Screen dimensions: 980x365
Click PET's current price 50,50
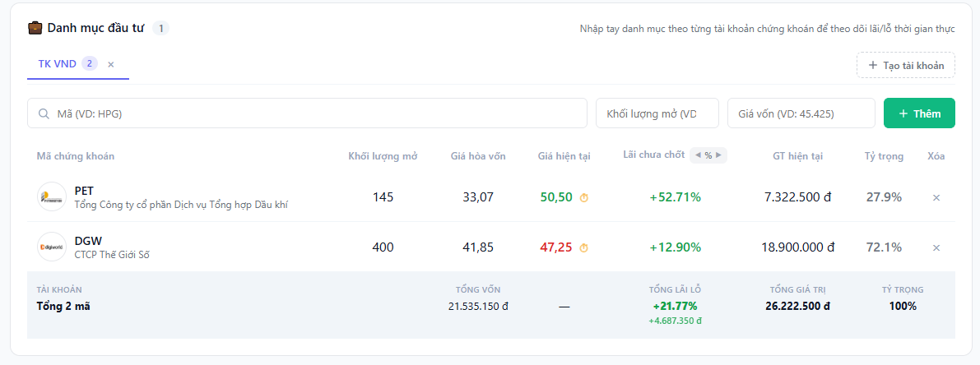(x=556, y=197)
